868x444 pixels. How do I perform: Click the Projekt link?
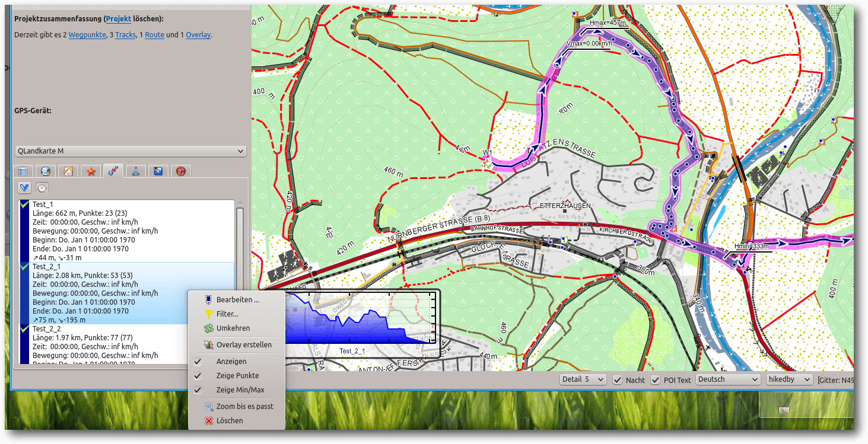pyautogui.click(x=118, y=19)
